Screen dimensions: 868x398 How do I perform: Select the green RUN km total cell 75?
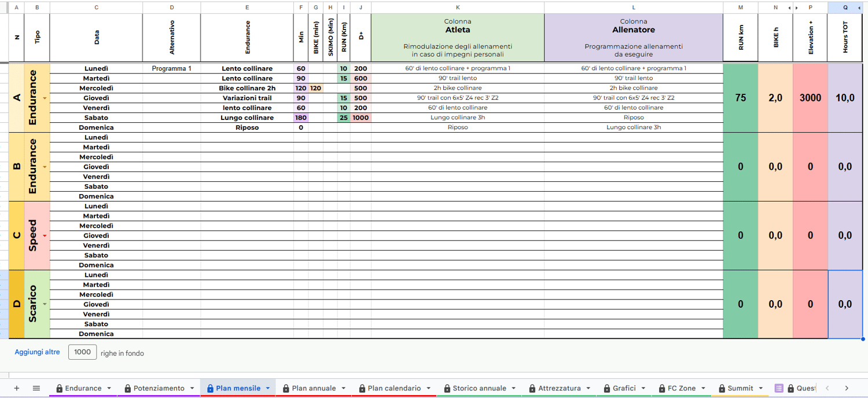pos(740,98)
